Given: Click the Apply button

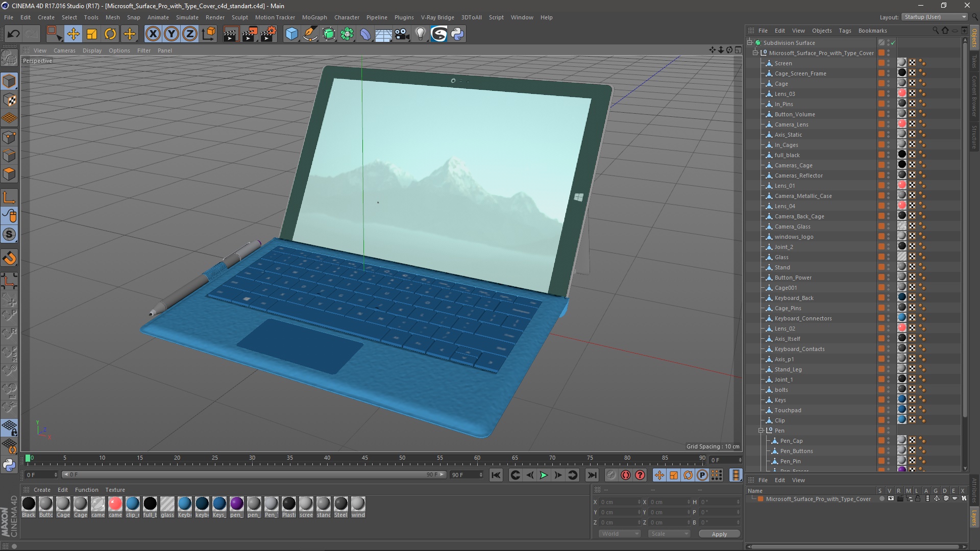Looking at the screenshot, I should click(719, 534).
